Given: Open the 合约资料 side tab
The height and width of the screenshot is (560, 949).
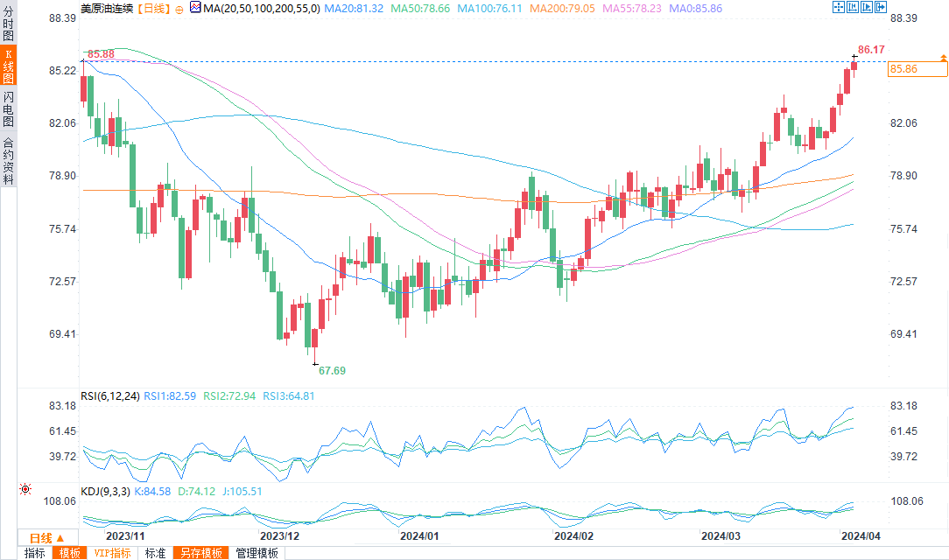Looking at the screenshot, I should [8, 161].
